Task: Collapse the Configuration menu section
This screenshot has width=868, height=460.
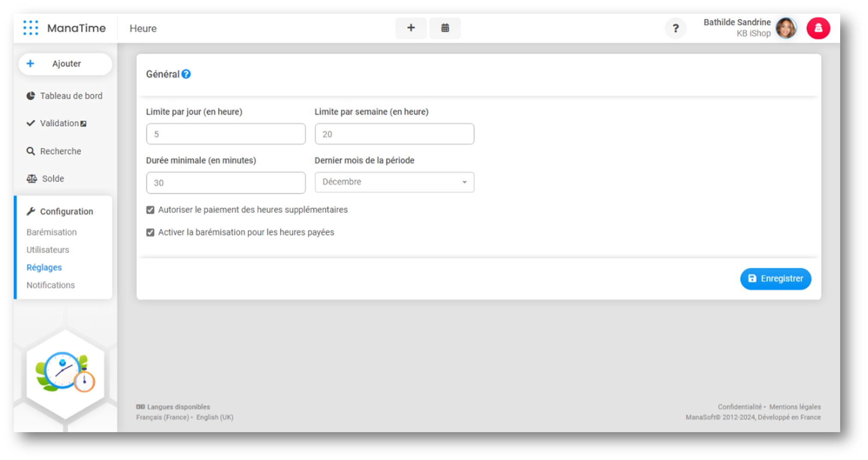Action: tap(66, 211)
